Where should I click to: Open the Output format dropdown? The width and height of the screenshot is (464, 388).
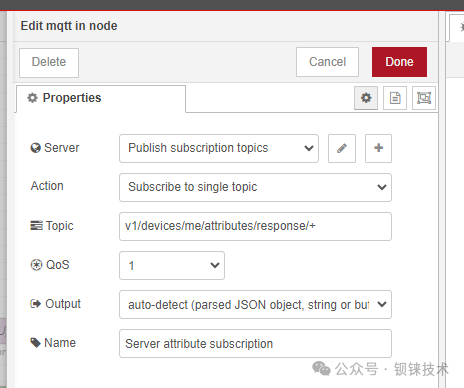(x=255, y=304)
